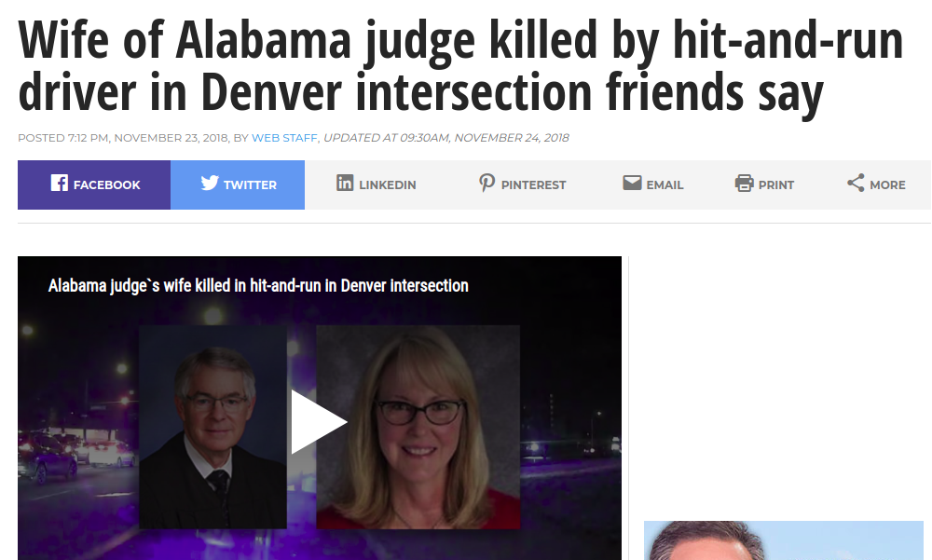Expand the MORE sharing options

click(x=887, y=184)
